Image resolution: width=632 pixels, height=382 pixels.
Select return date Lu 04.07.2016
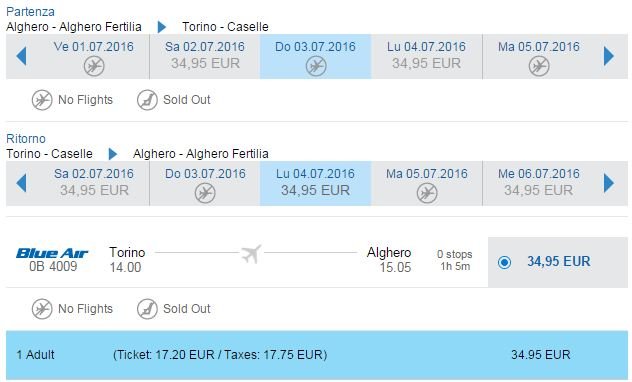[316, 183]
